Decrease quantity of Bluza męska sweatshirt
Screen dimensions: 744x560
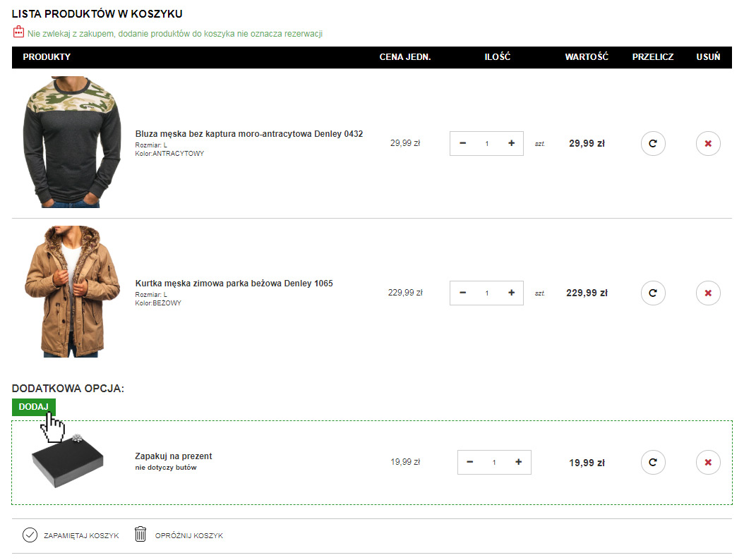[463, 143]
